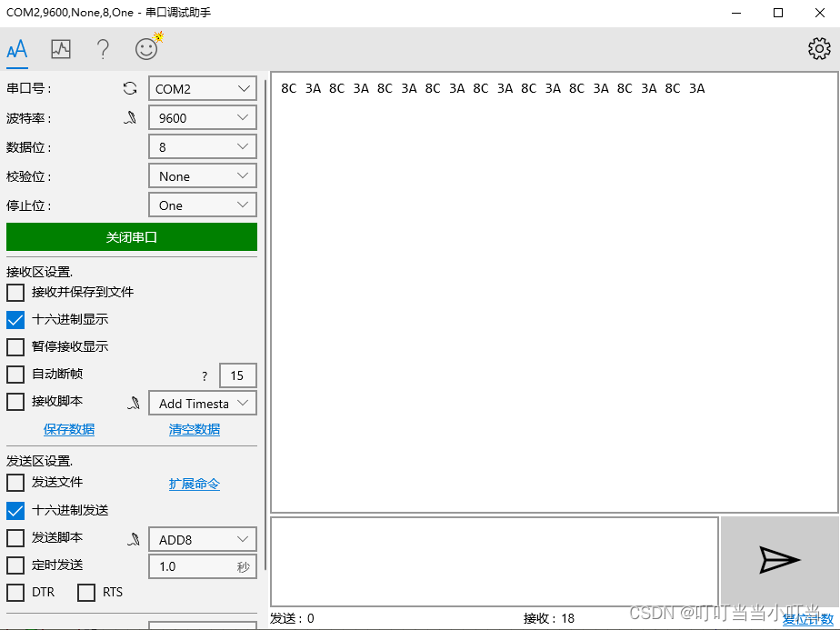
Task: Click the 发送：0 counter text
Action: point(292,619)
